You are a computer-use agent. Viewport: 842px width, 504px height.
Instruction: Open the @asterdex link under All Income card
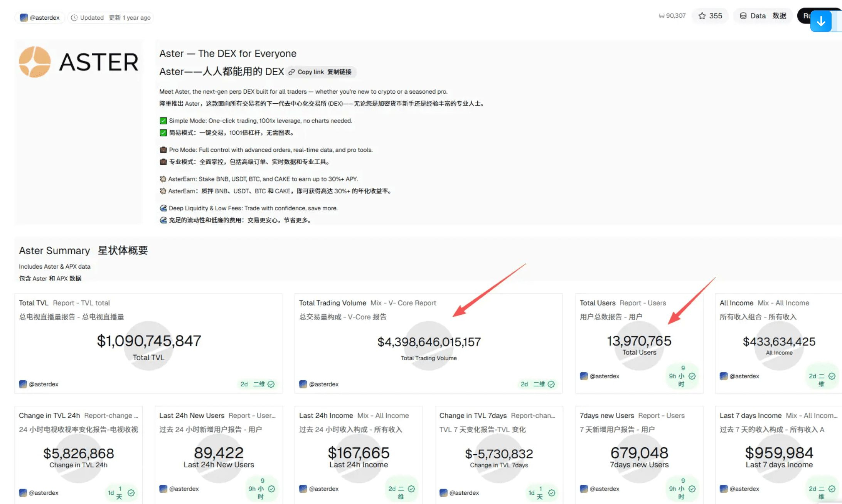coord(745,376)
